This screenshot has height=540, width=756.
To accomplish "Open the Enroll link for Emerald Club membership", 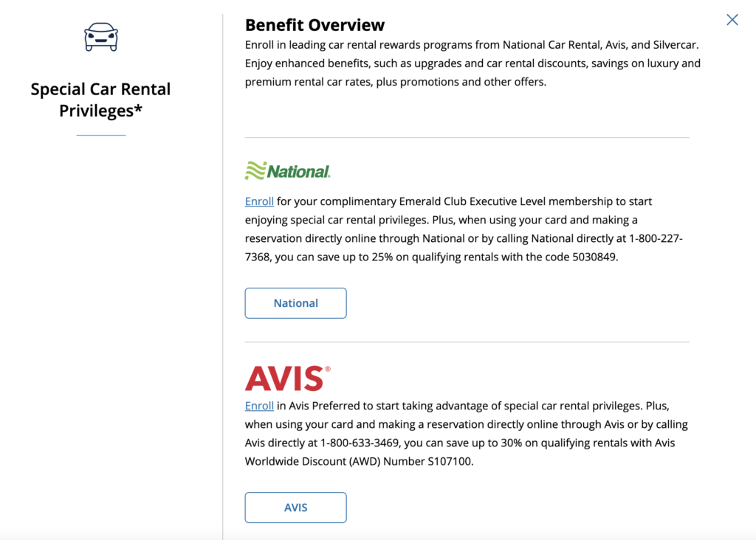I will (x=259, y=201).
